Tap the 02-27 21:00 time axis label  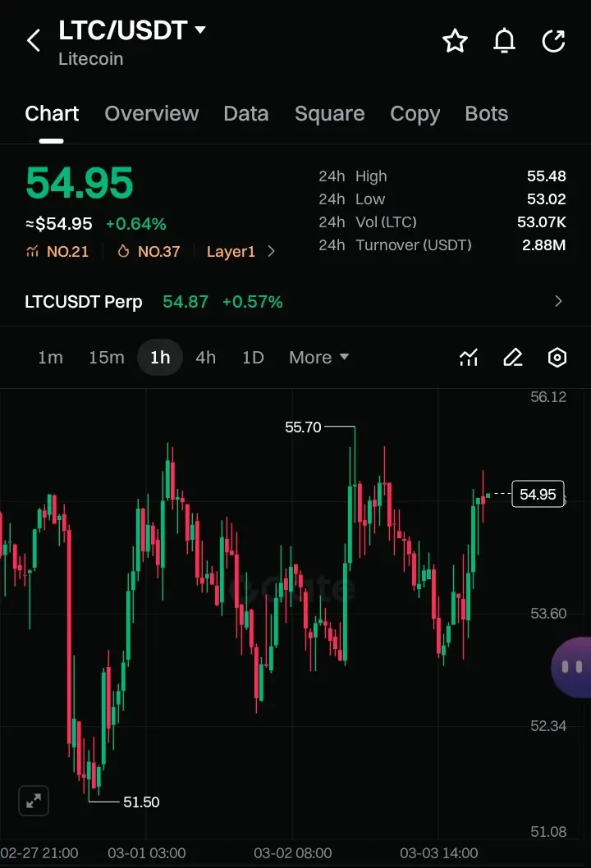pyautogui.click(x=39, y=853)
